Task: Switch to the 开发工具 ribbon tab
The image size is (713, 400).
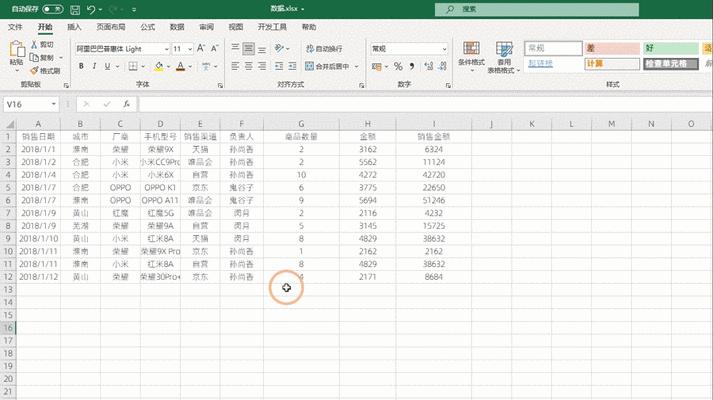Action: click(x=272, y=27)
